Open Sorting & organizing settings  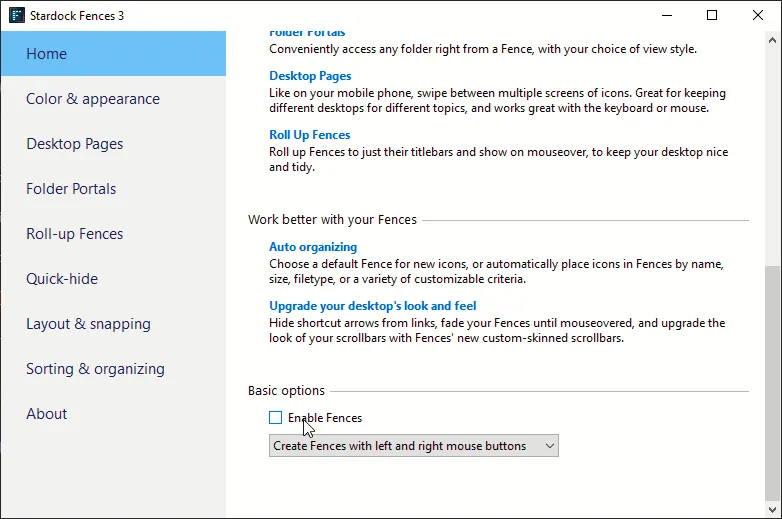[95, 369]
